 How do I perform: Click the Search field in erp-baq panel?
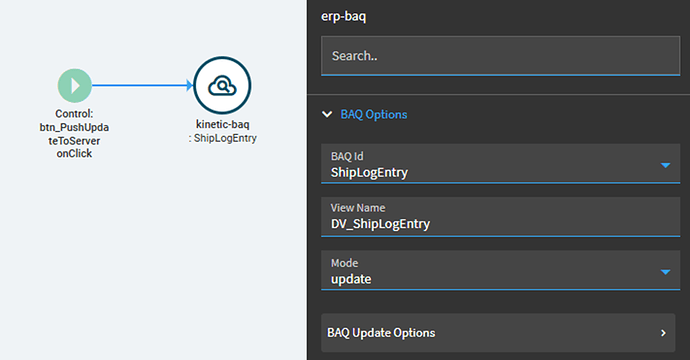tap(500, 56)
